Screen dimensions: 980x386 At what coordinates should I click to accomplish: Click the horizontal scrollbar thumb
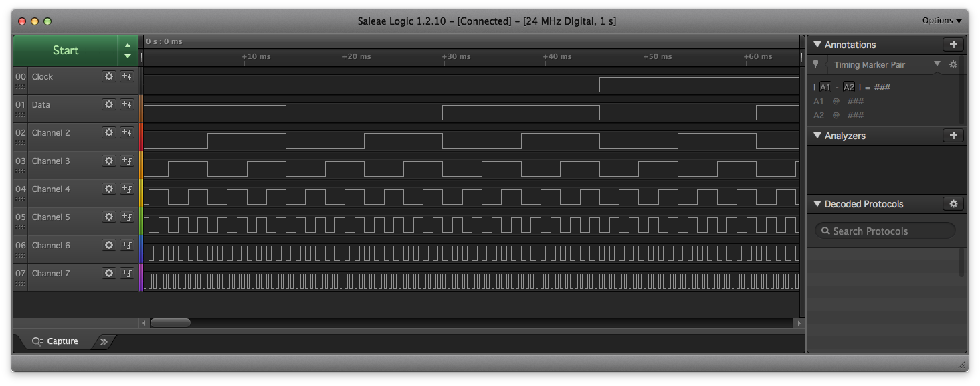pyautogui.click(x=171, y=323)
